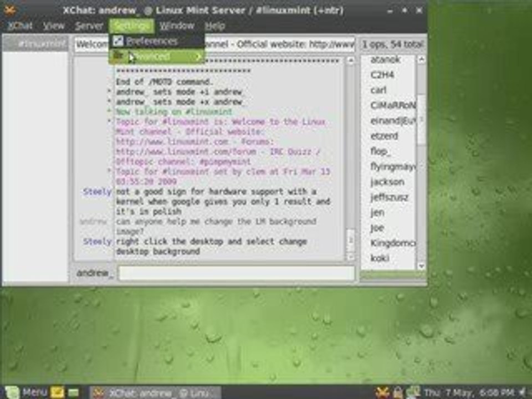532x399 pixels.
Task: Open the Mint Menu button on panel
Action: pyautogui.click(x=25, y=392)
